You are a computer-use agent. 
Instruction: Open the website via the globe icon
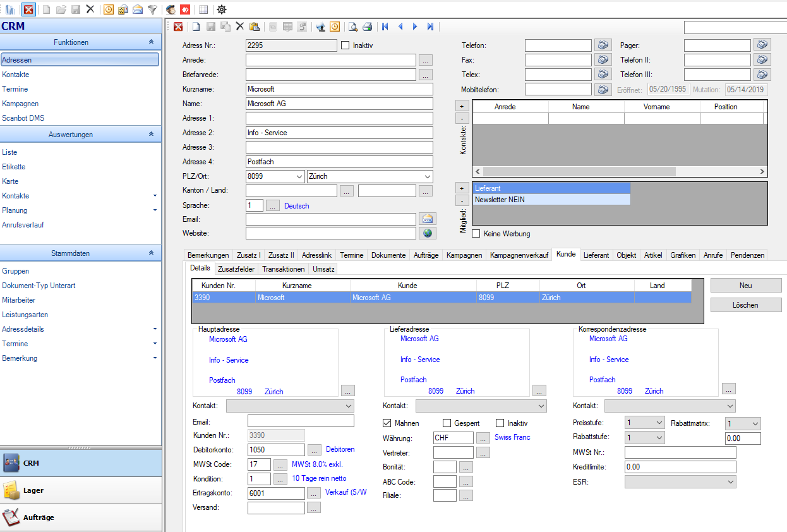click(428, 233)
